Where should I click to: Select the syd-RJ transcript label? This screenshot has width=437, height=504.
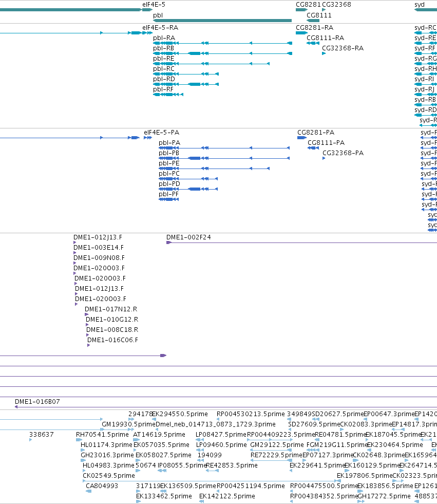pyautogui.click(x=425, y=89)
